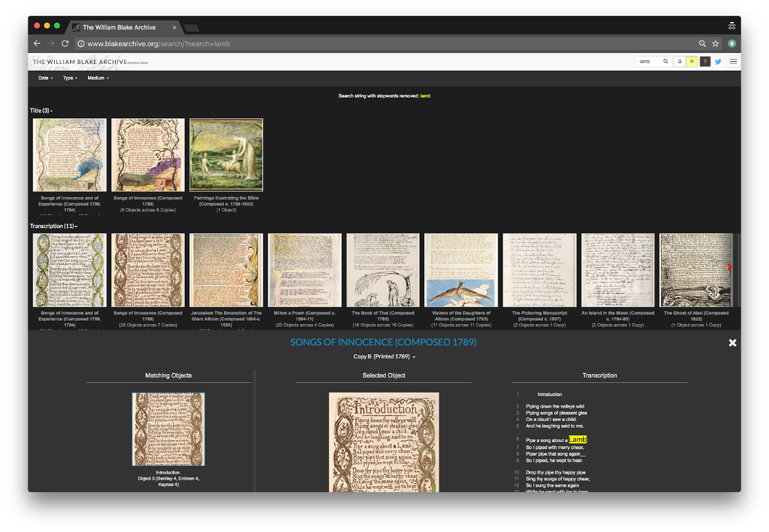Click the incognito icon in title bar

pos(732,26)
